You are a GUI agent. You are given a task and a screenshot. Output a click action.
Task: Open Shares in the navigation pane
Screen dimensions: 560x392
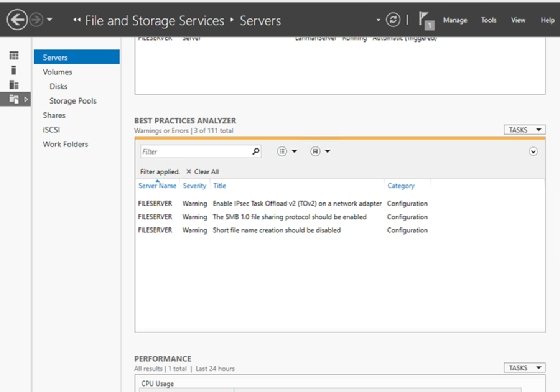click(54, 115)
